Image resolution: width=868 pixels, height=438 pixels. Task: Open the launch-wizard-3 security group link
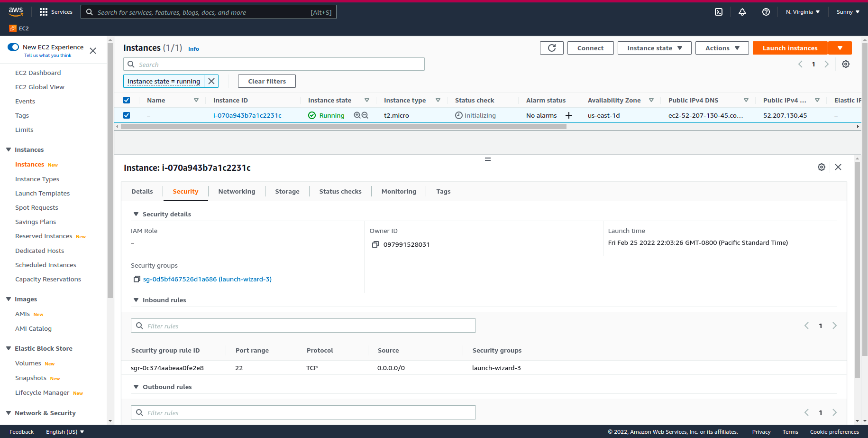[207, 279]
